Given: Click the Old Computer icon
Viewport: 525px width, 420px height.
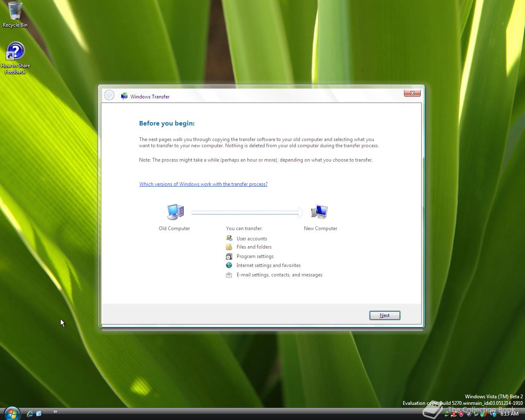Looking at the screenshot, I should coord(176,212).
